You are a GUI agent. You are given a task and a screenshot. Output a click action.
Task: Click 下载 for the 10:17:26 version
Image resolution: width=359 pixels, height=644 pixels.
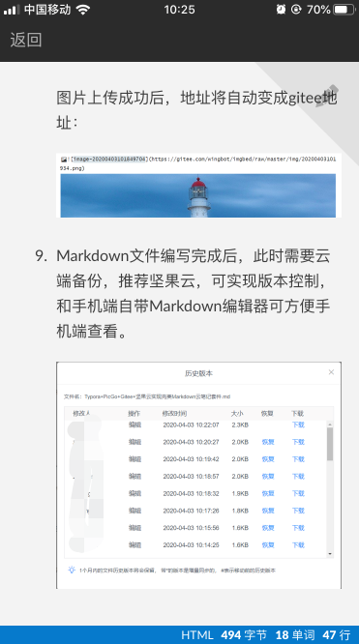pos(298,511)
